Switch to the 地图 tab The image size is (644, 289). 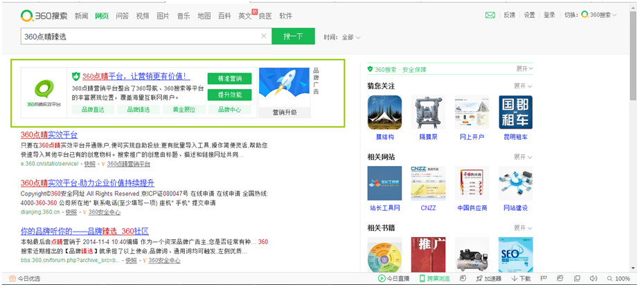click(204, 16)
